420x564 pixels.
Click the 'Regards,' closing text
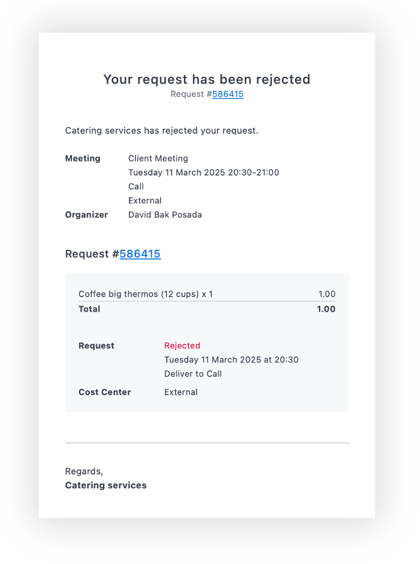click(84, 472)
